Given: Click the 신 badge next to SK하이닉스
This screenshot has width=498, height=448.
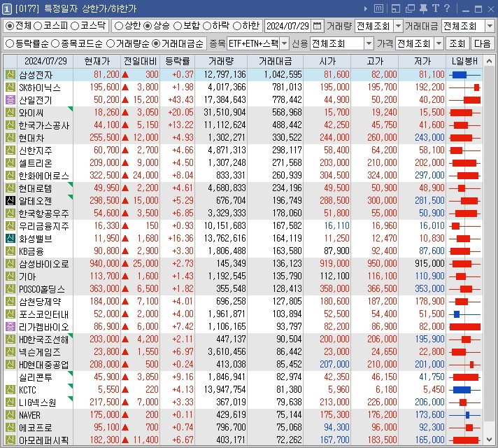Looking at the screenshot, I should tap(10, 87).
